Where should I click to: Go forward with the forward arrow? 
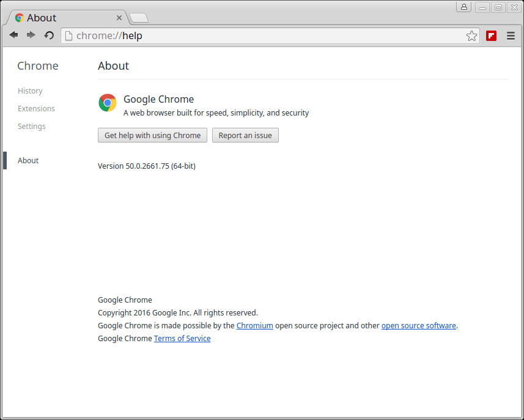coord(31,35)
